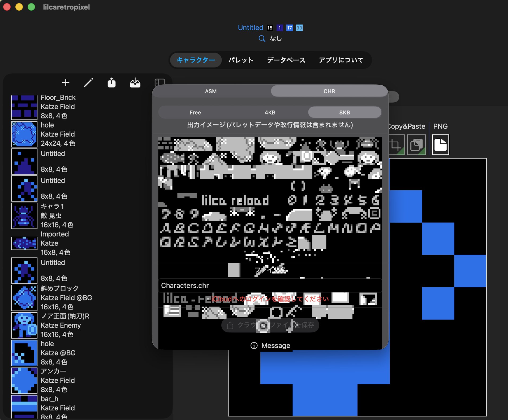Select the アンカー character thumbnail
The image size is (508, 420).
tap(24, 380)
